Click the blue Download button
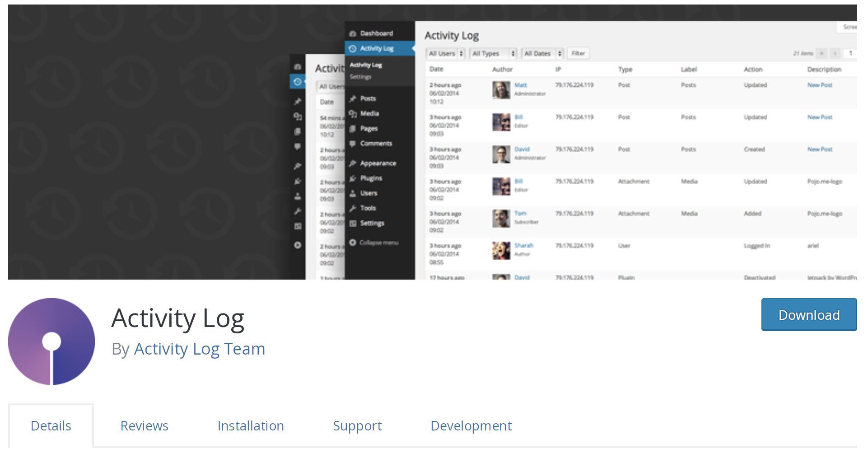Viewport: 868px width, 458px height. click(x=809, y=315)
